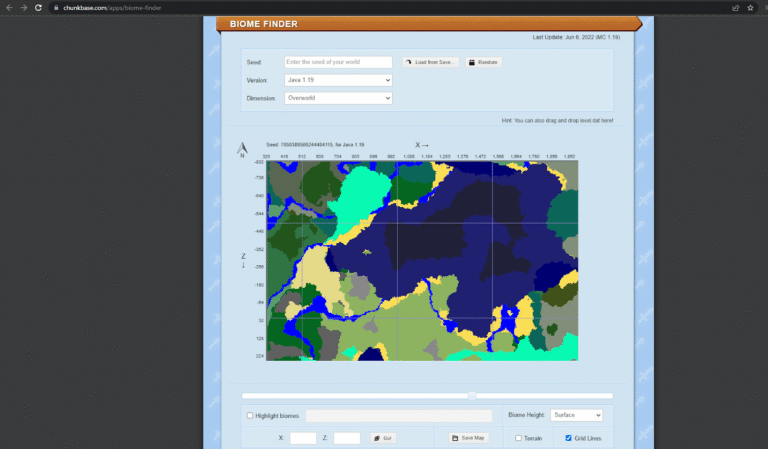
Task: Expand the Dimension dropdown set to Overworld
Action: [x=338, y=98]
